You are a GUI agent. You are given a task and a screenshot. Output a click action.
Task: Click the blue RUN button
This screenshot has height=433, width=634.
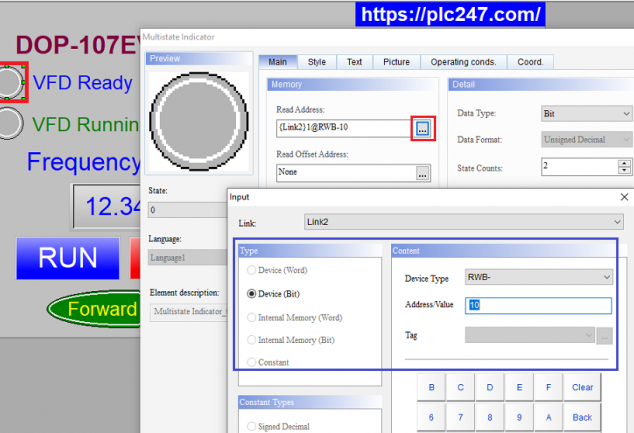[68, 258]
